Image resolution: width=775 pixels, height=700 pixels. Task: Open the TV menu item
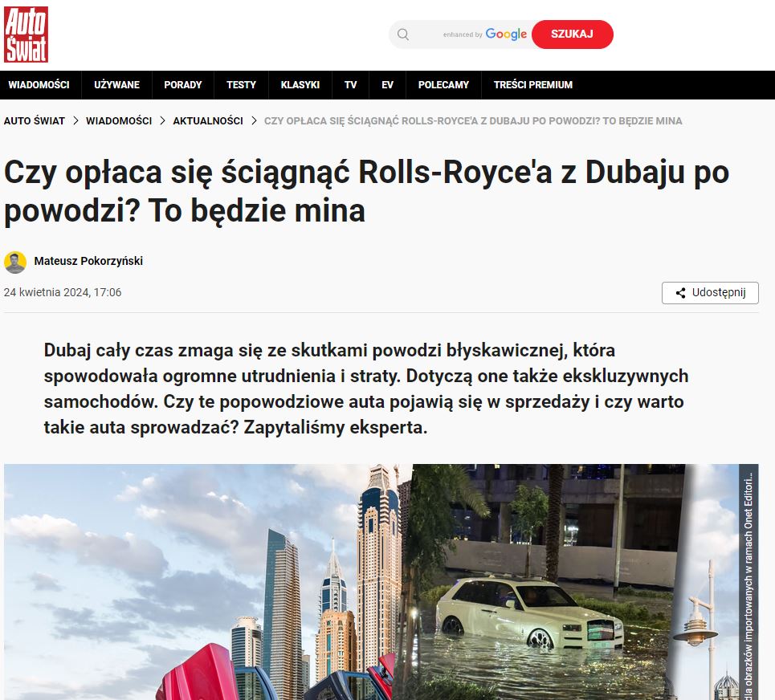[x=350, y=85]
